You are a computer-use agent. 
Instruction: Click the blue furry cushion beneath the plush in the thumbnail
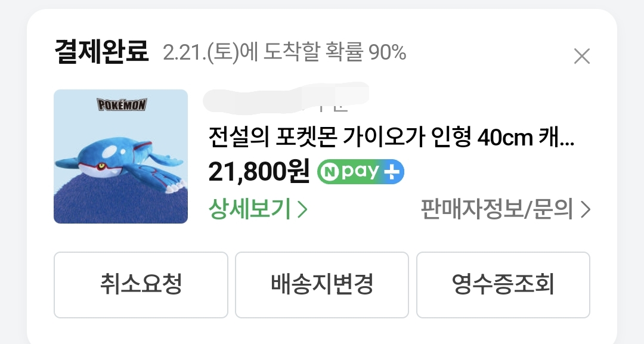[x=120, y=201]
